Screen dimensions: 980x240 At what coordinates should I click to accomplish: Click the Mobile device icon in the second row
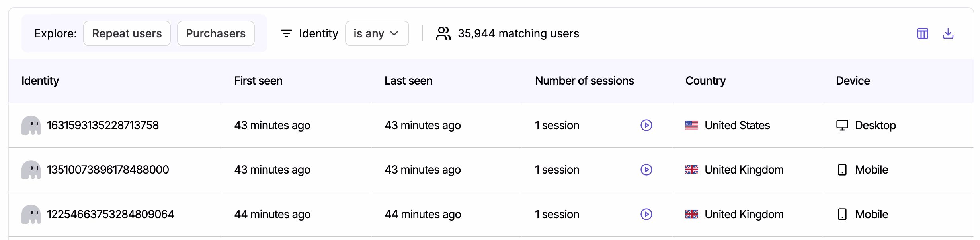point(841,170)
